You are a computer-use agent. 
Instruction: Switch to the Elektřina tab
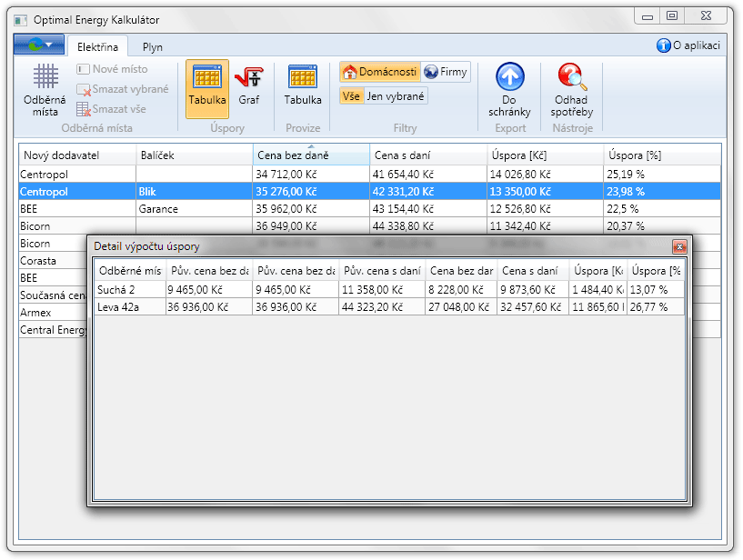click(x=97, y=46)
